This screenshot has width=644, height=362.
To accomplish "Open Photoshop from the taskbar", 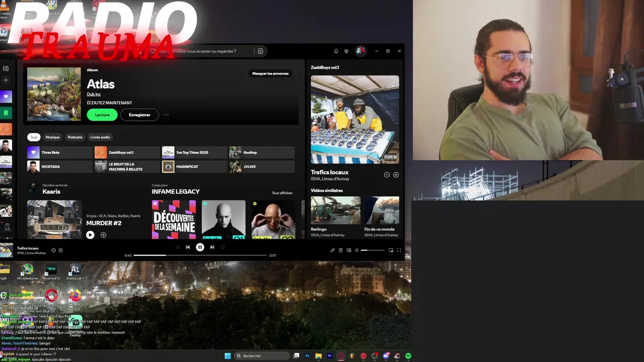I will pos(307,356).
